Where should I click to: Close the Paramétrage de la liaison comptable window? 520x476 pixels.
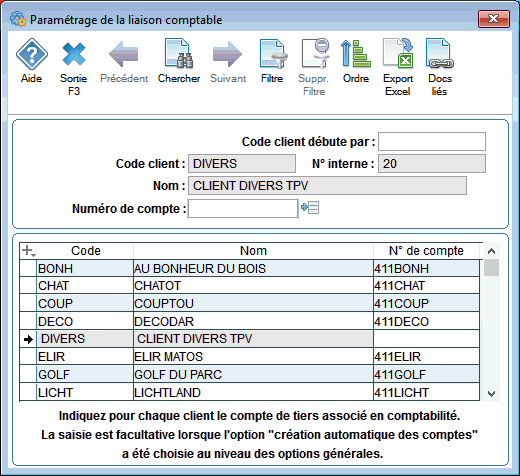click(494, 19)
